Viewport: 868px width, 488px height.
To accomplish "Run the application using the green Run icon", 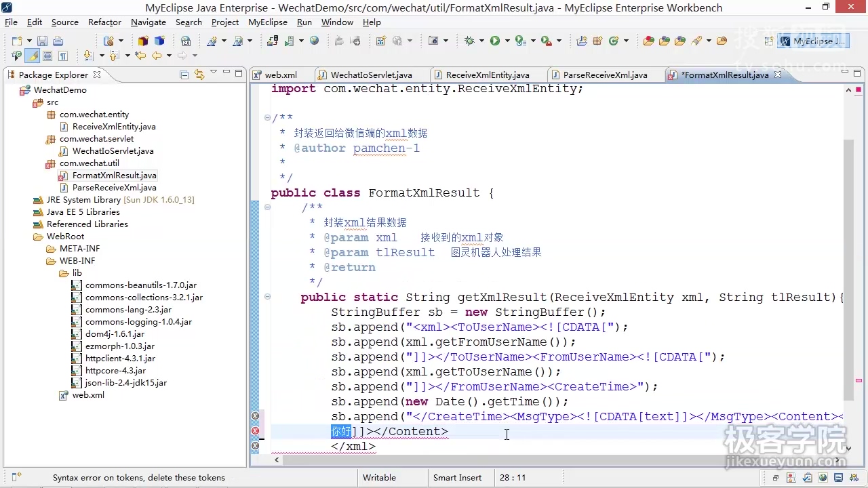I will [494, 41].
